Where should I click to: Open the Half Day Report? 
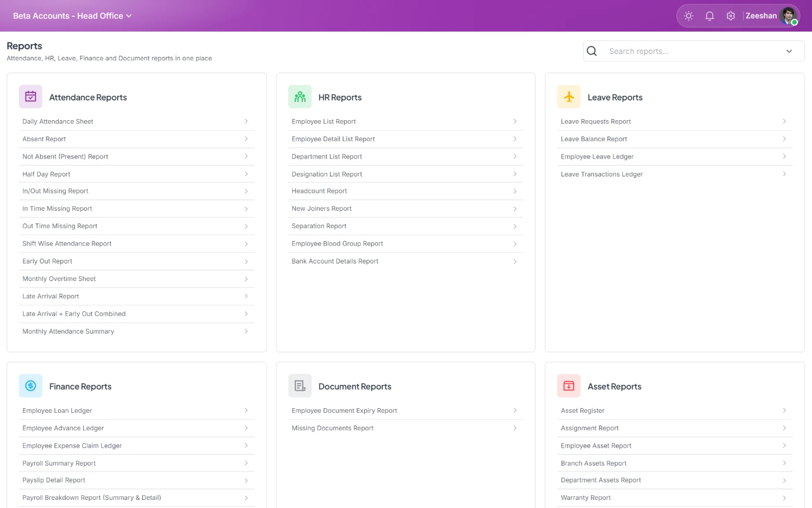coord(136,174)
